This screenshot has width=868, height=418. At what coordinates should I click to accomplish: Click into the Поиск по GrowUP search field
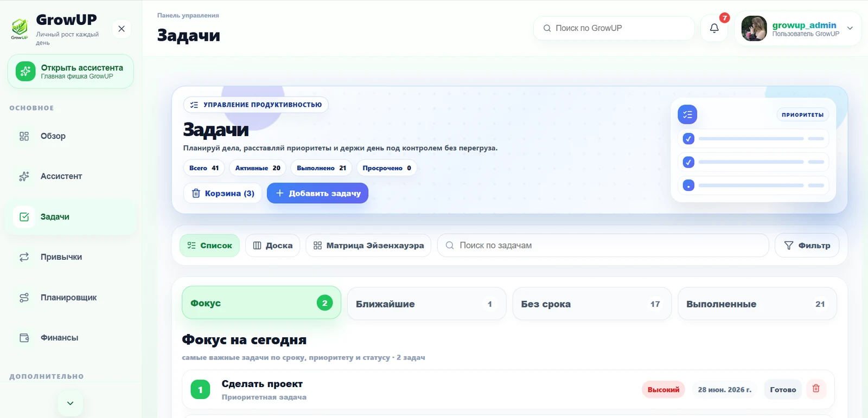click(x=614, y=28)
